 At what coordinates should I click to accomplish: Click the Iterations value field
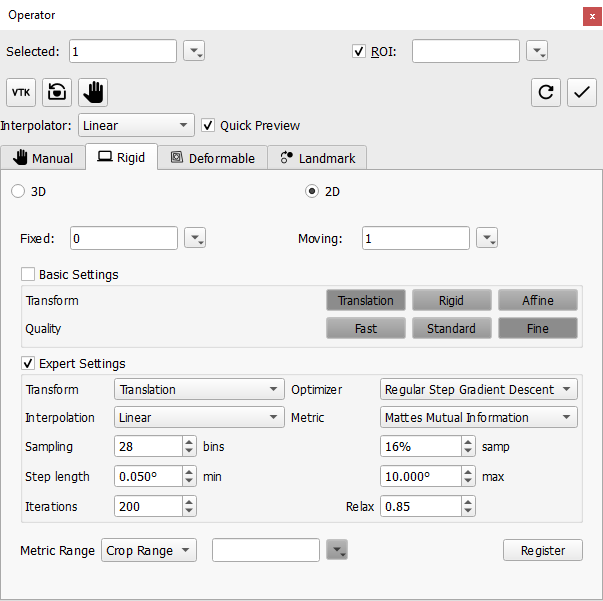(x=147, y=506)
